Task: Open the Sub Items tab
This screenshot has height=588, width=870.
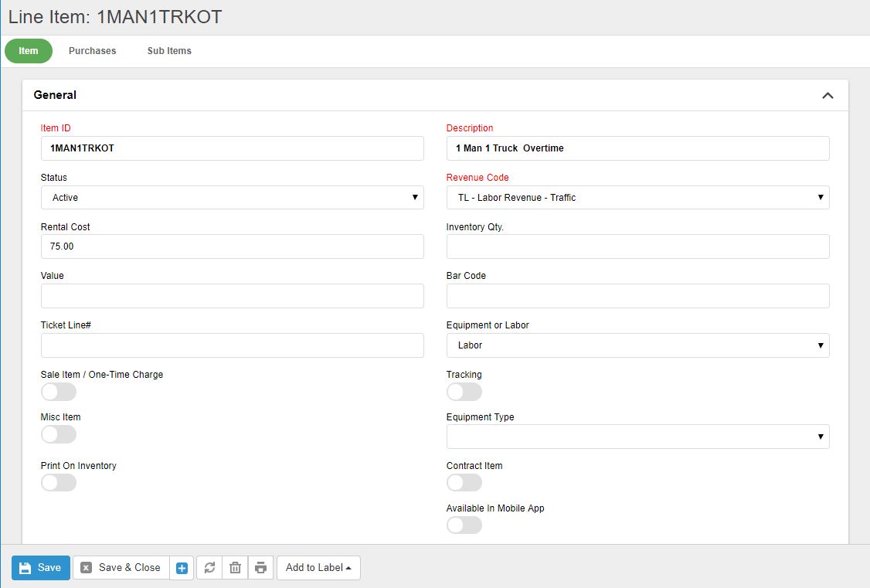Action: [169, 51]
